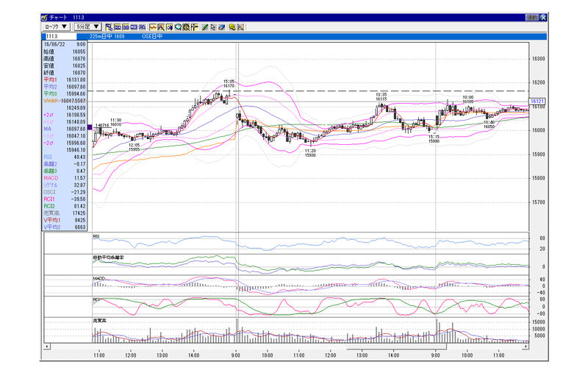
Task: Click the MA row in the data panel
Action: (x=65, y=129)
